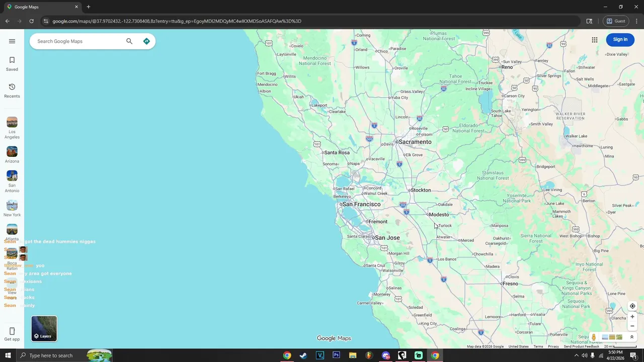
Task: Open Directions via the blue arrow icon
Action: coord(146,41)
